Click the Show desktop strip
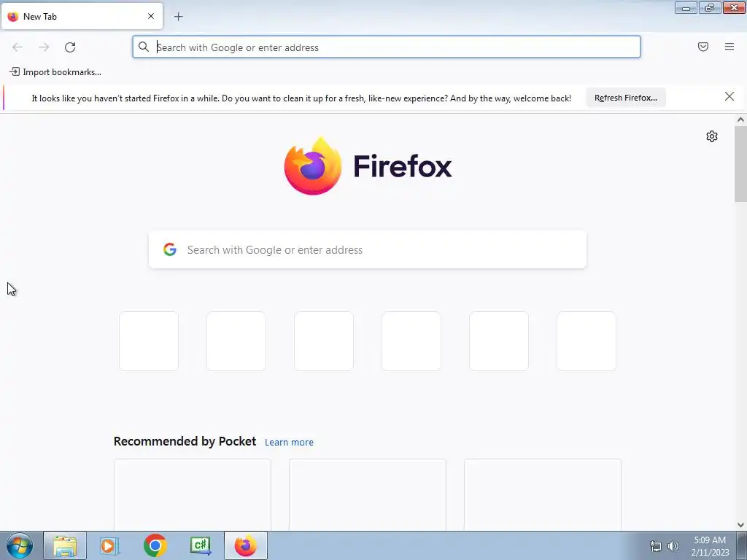Viewport: 747px width, 560px height. tap(742, 545)
